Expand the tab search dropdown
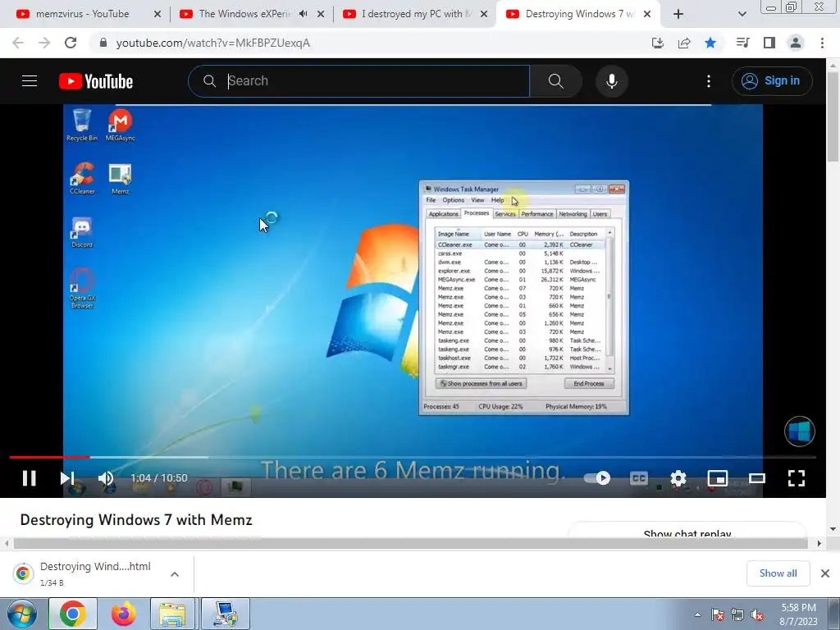The image size is (840, 630). [x=742, y=15]
